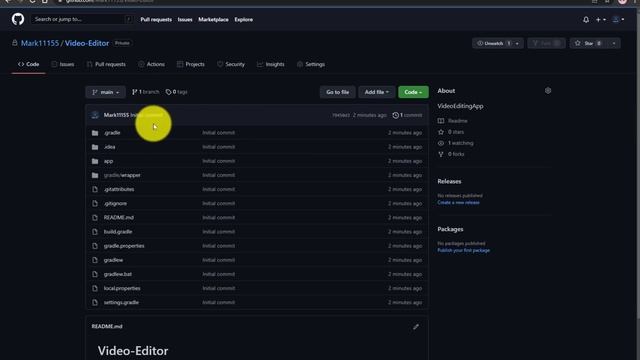
Task: Open the gradle.properties file
Action: [x=124, y=246]
